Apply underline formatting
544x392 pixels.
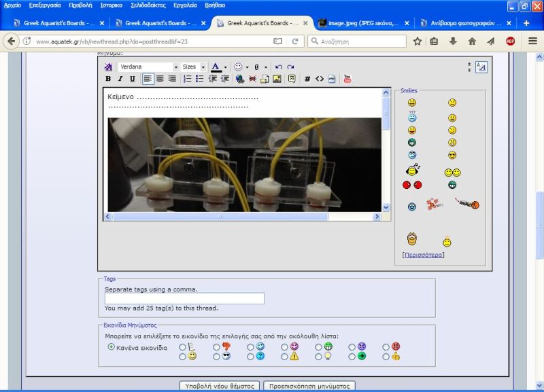tap(132, 79)
